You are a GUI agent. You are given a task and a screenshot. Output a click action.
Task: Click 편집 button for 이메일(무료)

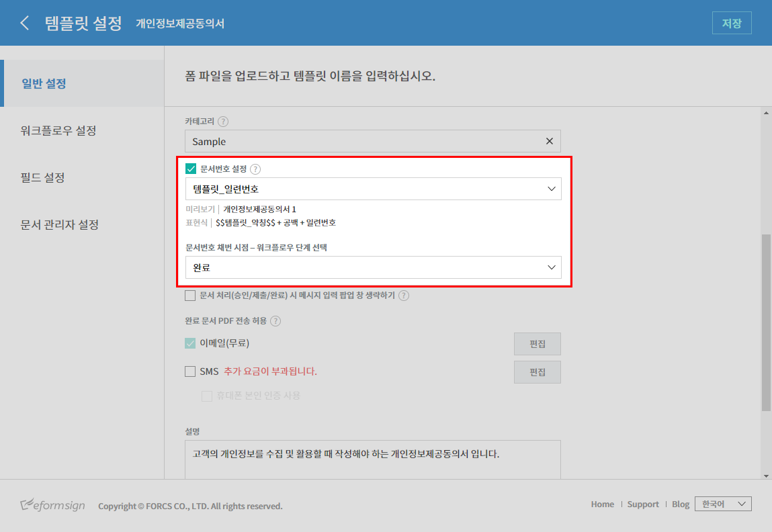(x=537, y=343)
